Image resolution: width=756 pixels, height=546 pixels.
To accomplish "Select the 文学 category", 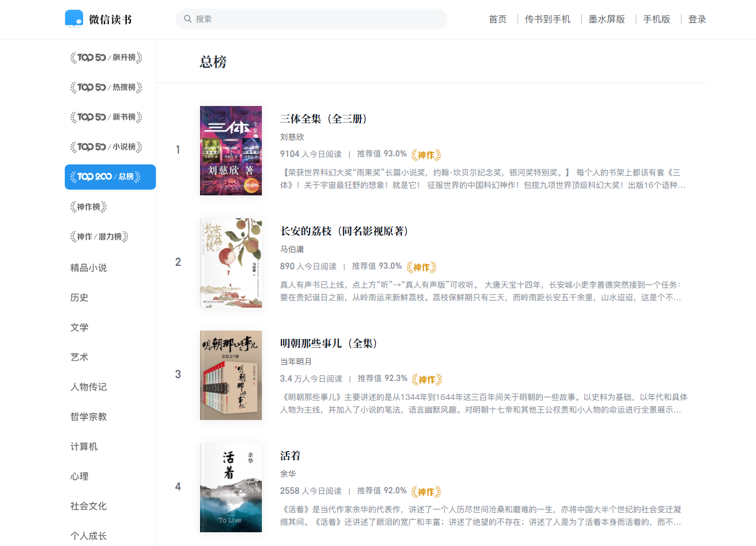I will 80,327.
